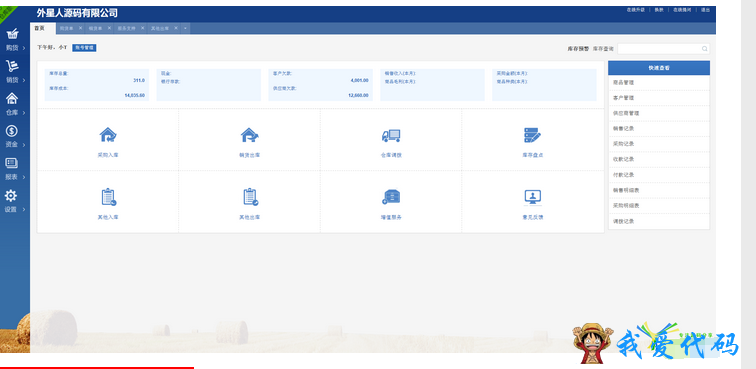The image size is (756, 369).
Task: Click the 换肤 link in header
Action: click(659, 10)
